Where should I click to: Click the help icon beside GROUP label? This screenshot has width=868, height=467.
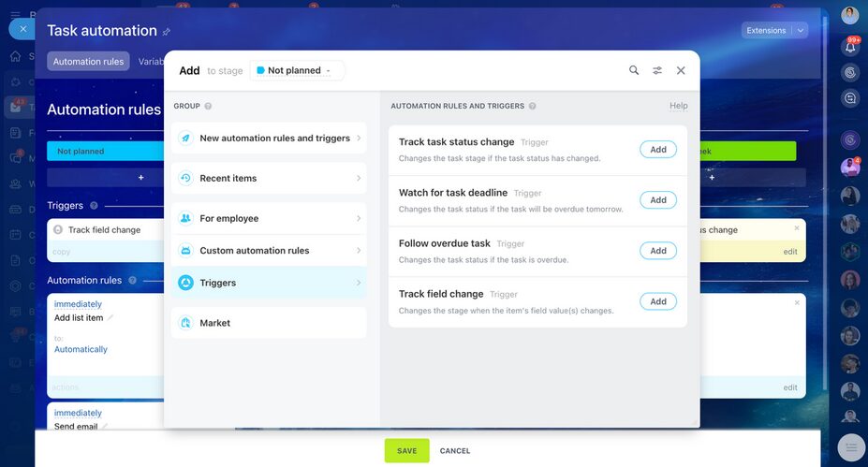(208, 107)
